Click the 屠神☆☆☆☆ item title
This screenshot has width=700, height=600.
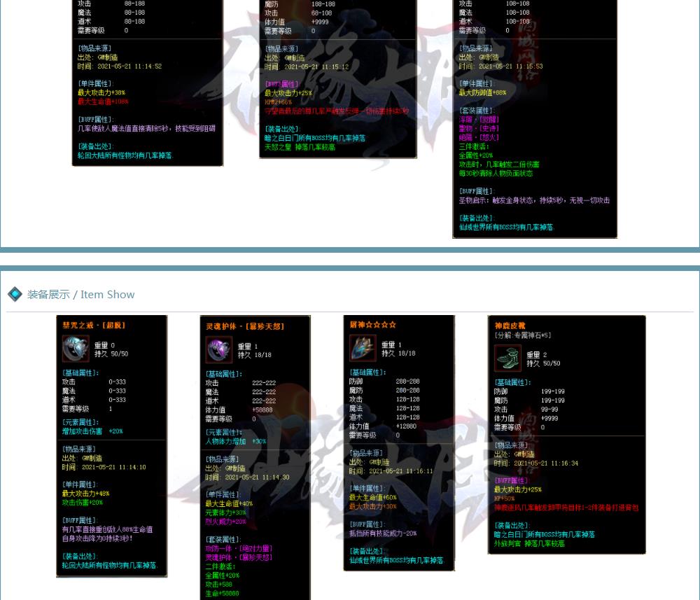coord(373,325)
